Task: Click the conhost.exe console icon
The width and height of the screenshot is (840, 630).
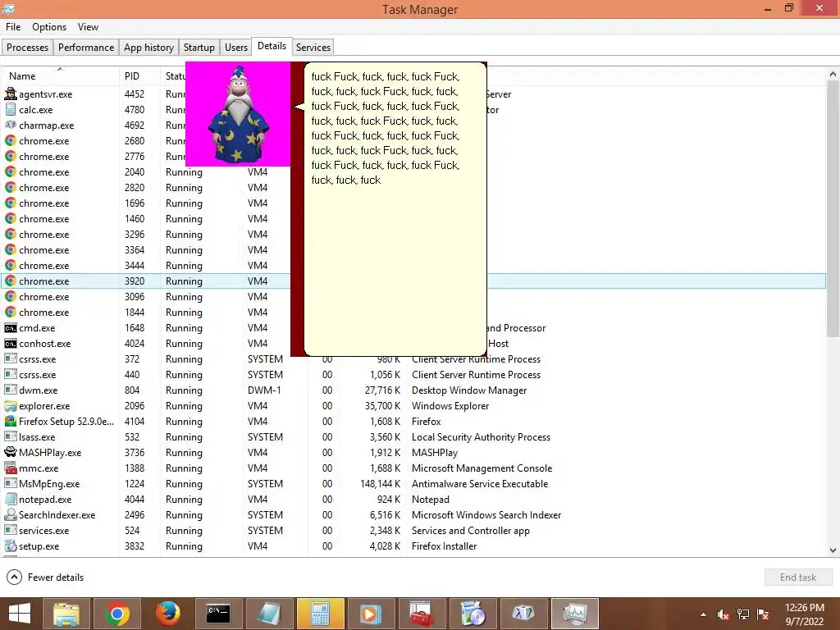Action: coord(10,344)
